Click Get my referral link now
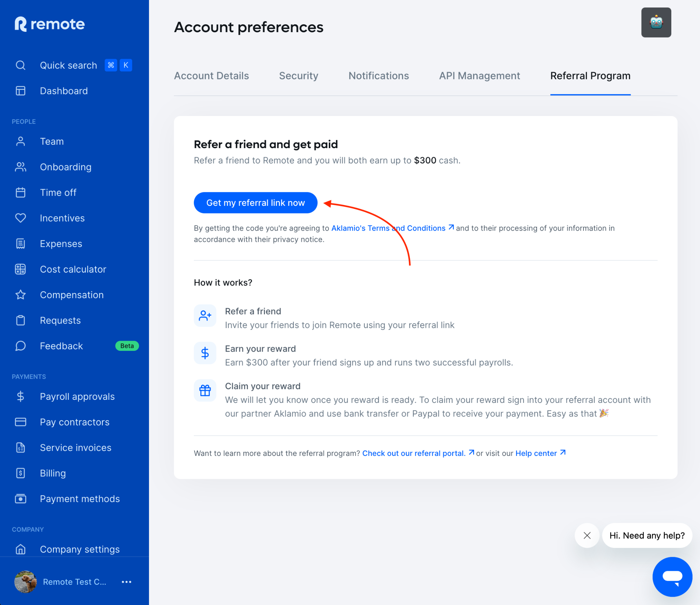This screenshot has height=605, width=700. coord(255,203)
